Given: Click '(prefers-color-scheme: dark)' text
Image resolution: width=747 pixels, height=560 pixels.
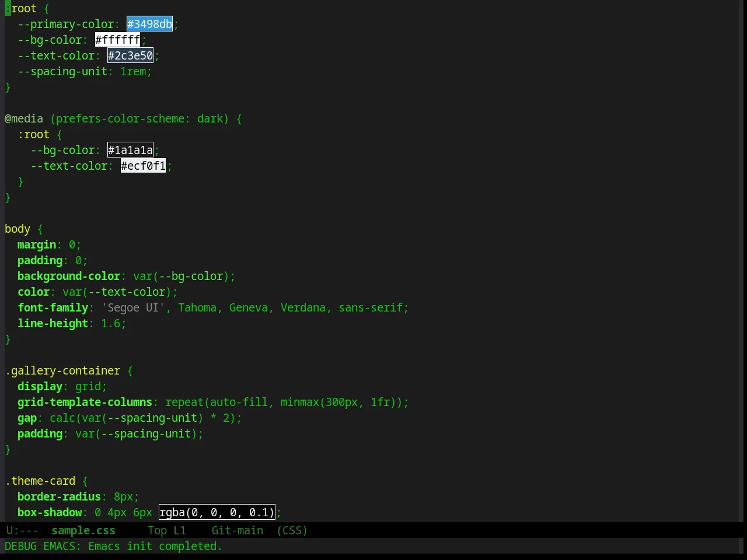Looking at the screenshot, I should tap(139, 118).
